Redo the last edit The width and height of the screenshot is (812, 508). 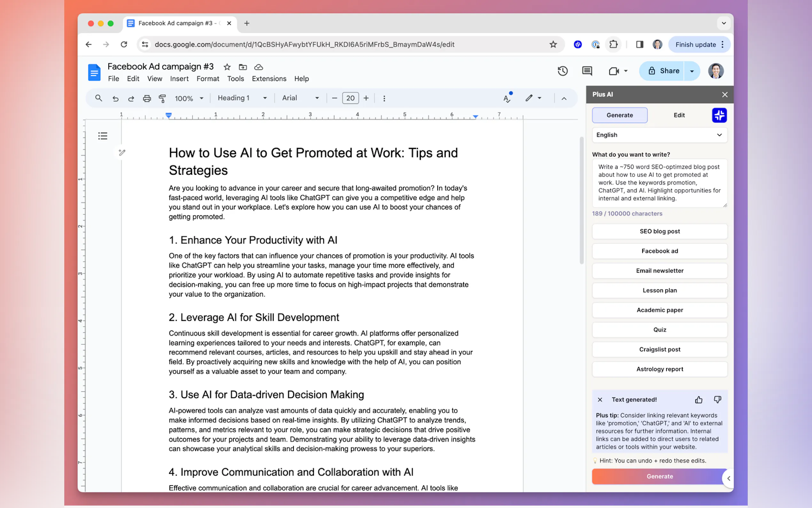pyautogui.click(x=131, y=99)
